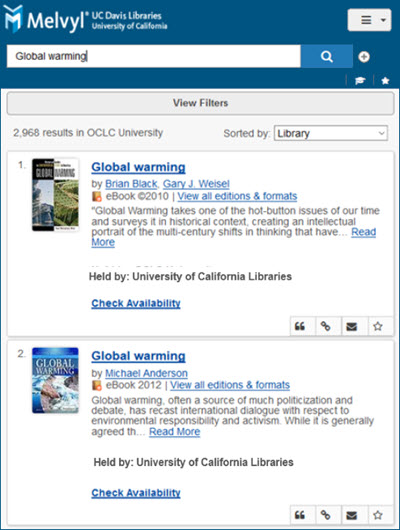This screenshot has height=530, width=400.
Task: Check Availability for Brian Black book
Action: click(136, 303)
